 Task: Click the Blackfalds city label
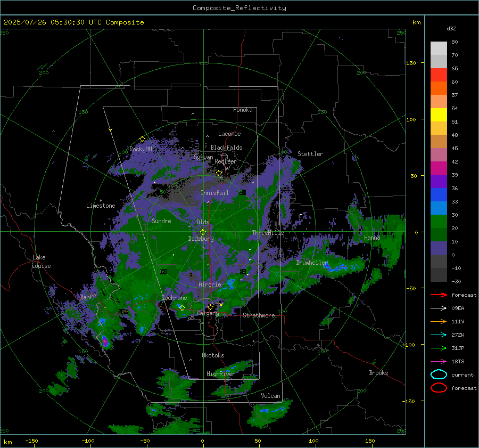tap(226, 148)
